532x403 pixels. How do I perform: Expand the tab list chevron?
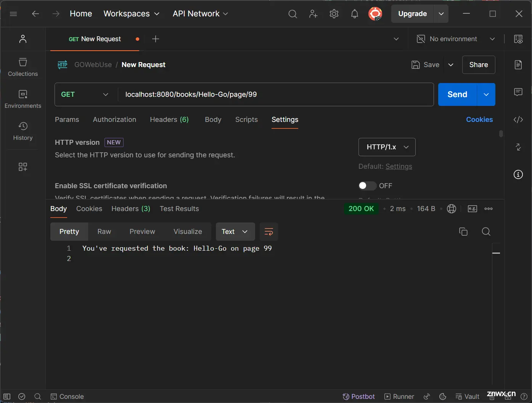pyautogui.click(x=396, y=39)
